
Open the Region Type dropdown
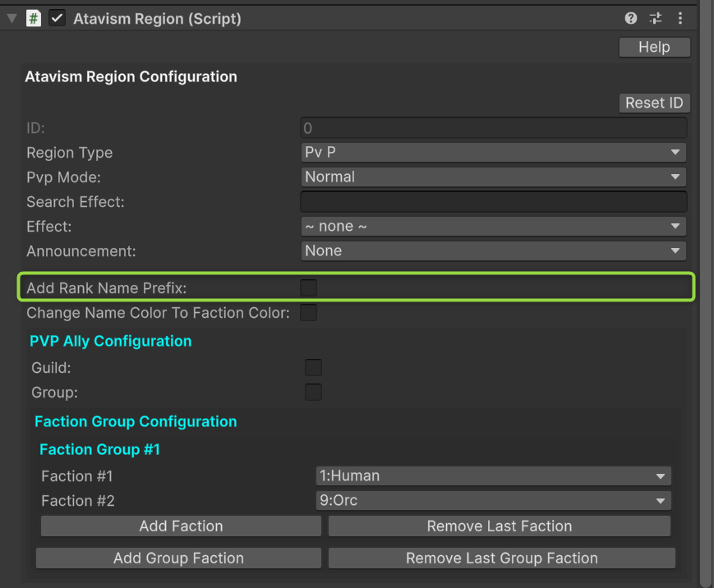tap(493, 152)
